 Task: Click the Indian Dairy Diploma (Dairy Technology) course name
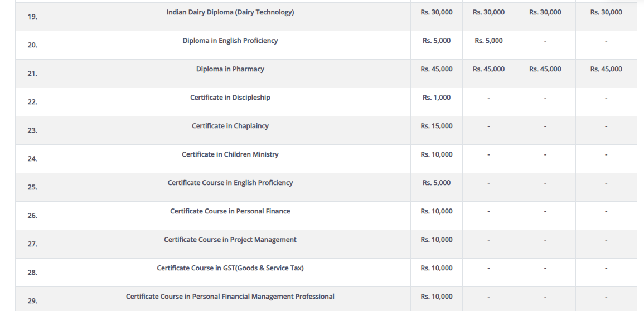point(230,12)
